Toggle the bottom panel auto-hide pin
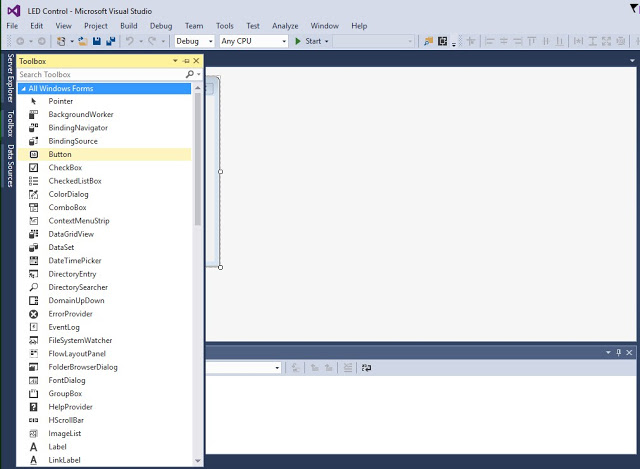The height and width of the screenshot is (469, 640). [x=619, y=352]
